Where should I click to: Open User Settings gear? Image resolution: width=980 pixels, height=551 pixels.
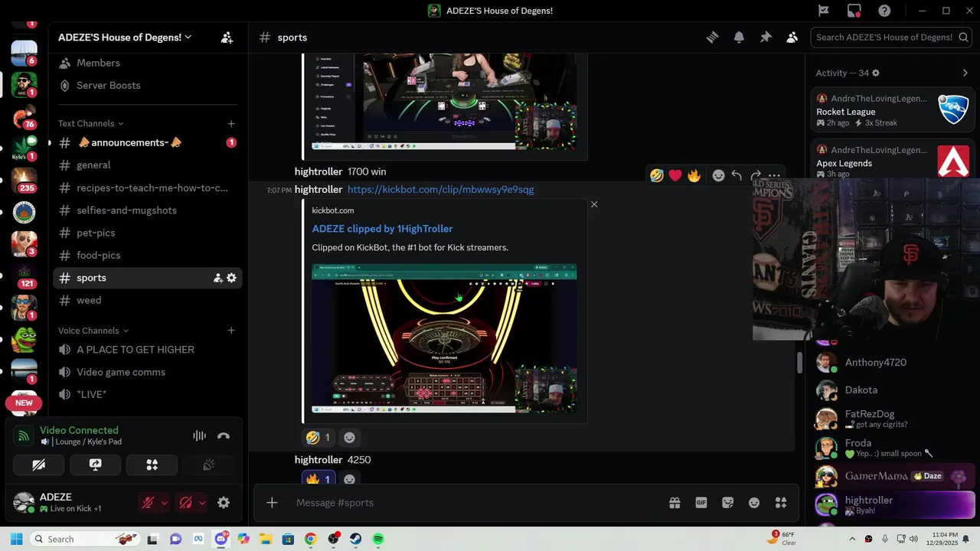tap(224, 503)
